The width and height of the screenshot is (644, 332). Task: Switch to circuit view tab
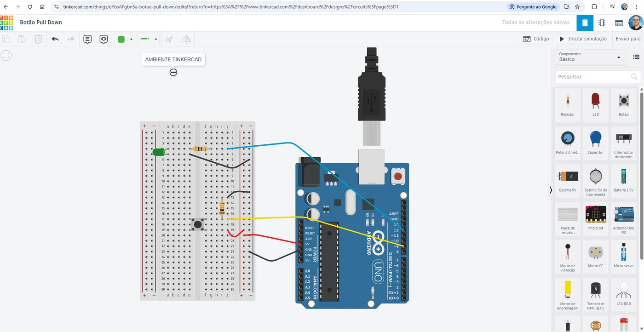pyautogui.click(x=585, y=23)
